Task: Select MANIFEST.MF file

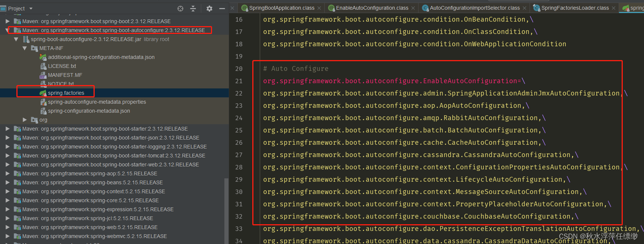Action: click(x=65, y=75)
